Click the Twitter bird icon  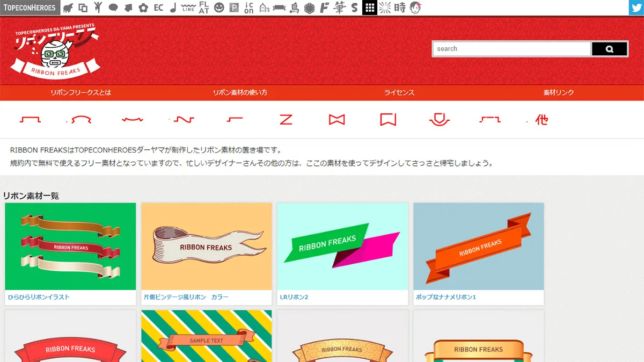tap(636, 8)
